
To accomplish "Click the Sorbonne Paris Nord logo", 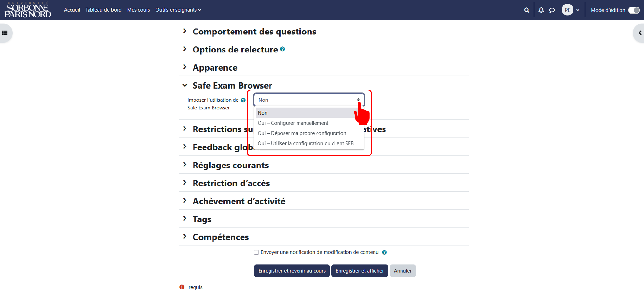I will [x=28, y=10].
